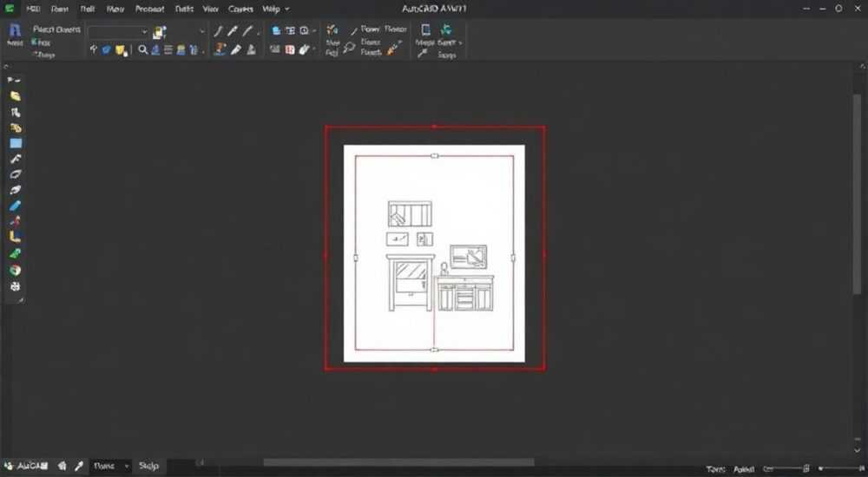The image size is (868, 477).
Task: Click the top center handle of drawing frame
Action: tap(435, 156)
